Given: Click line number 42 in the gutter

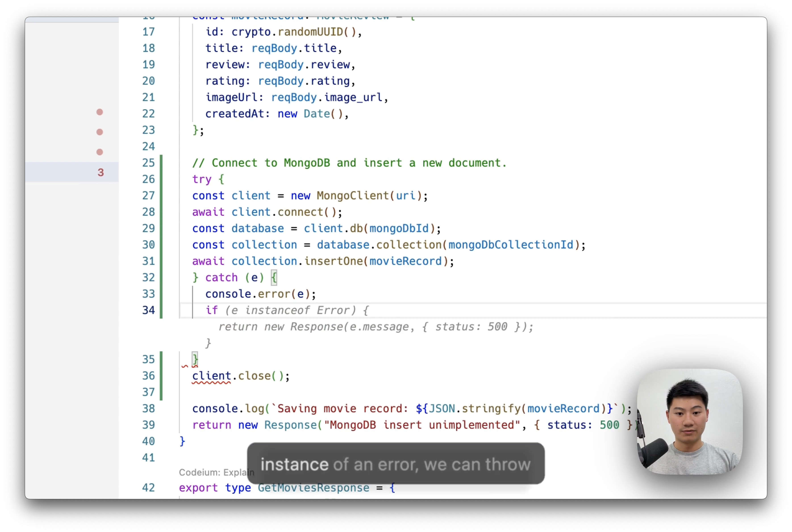Looking at the screenshot, I should [x=149, y=488].
